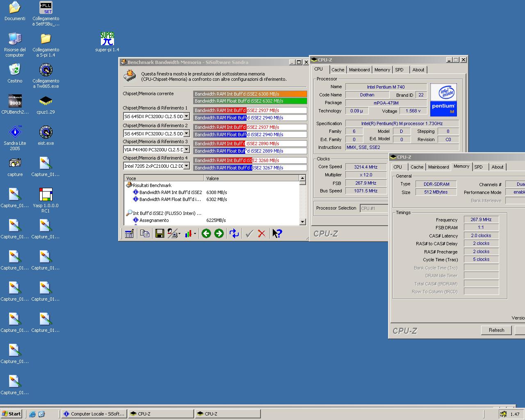The height and width of the screenshot is (420, 525).
Task: Click the green back arrow icon
Action: [x=206, y=233]
